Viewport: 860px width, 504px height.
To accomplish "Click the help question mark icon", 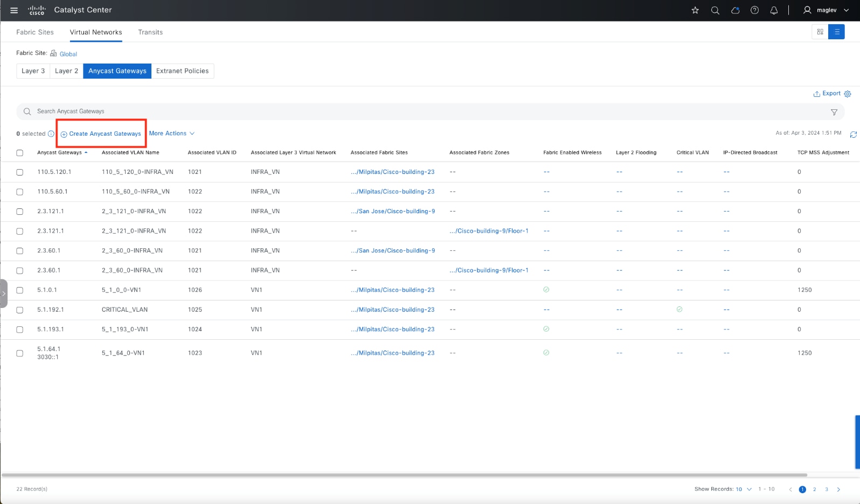I will tap(754, 10).
